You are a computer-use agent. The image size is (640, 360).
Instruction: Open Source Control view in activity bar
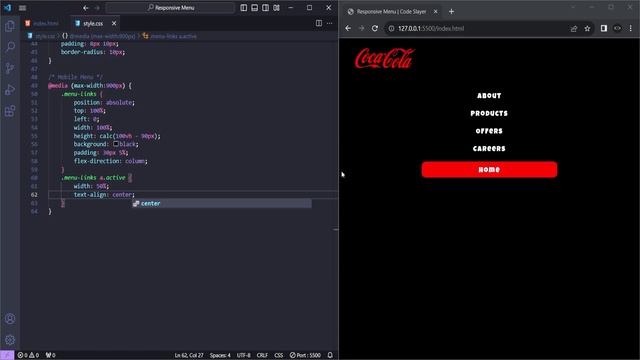coord(10,68)
